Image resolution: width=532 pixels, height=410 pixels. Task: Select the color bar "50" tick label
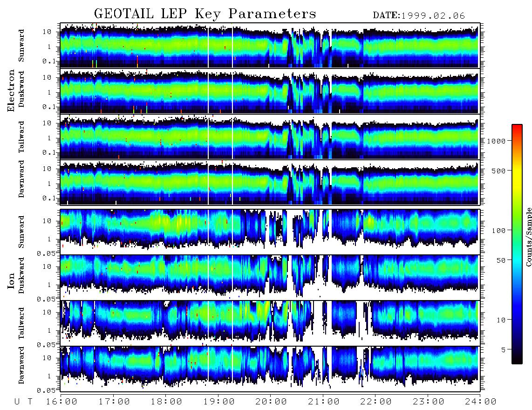pyautogui.click(x=501, y=260)
